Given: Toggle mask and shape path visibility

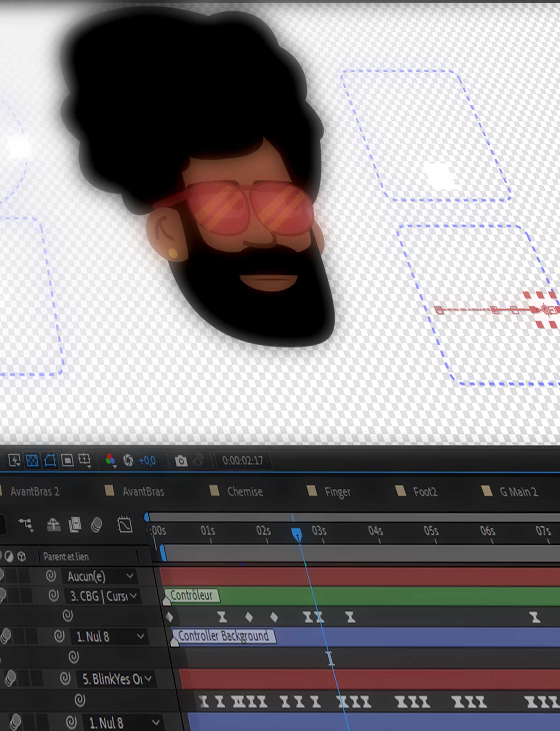Looking at the screenshot, I should click(50, 461).
